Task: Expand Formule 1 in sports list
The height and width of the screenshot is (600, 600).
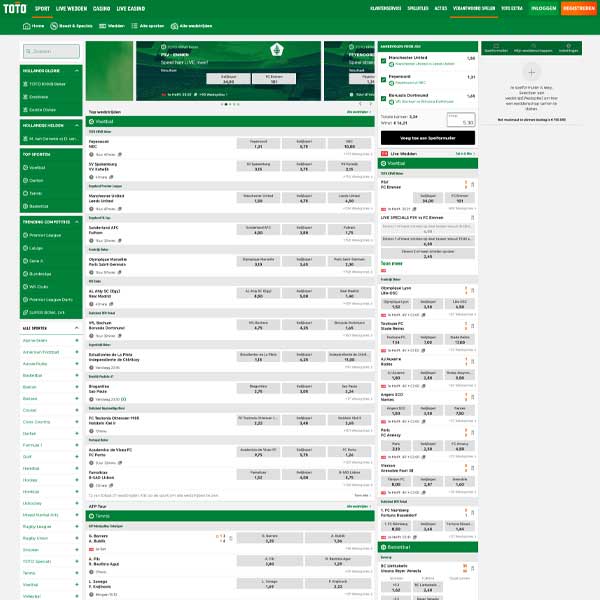Action: 77,445
